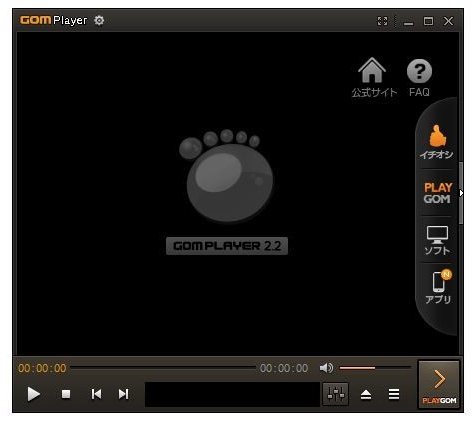Screen dimensions: 473x427
Task: Click the GOM PLAYER 2.2 badge
Action: pos(227,246)
